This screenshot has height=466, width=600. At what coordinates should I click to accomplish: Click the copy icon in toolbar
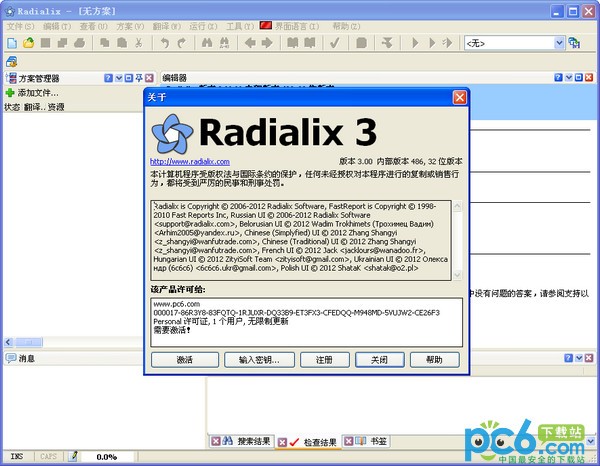point(104,42)
